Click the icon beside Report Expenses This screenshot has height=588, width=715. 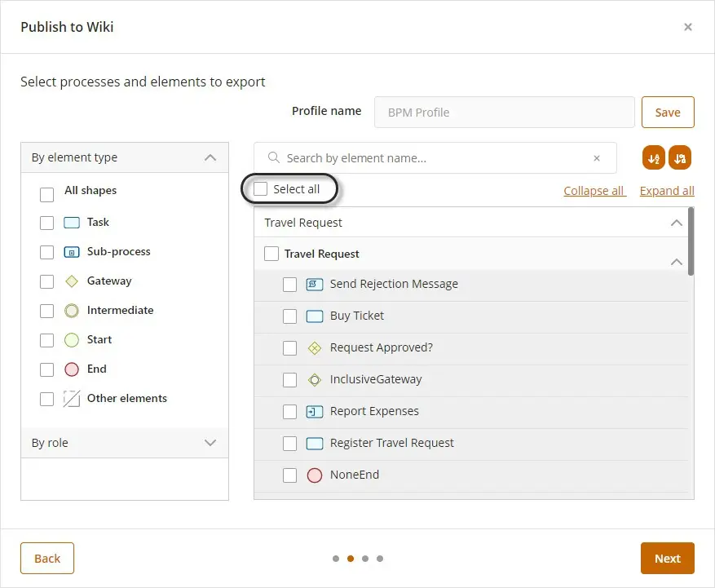coord(315,412)
